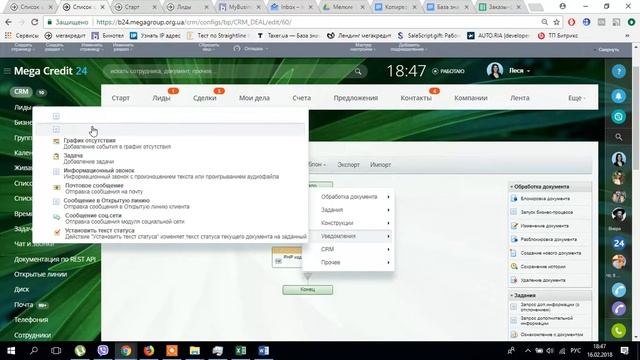Expand the 'Конструкции' submenu
This screenshot has width=640, height=360.
coord(355,223)
